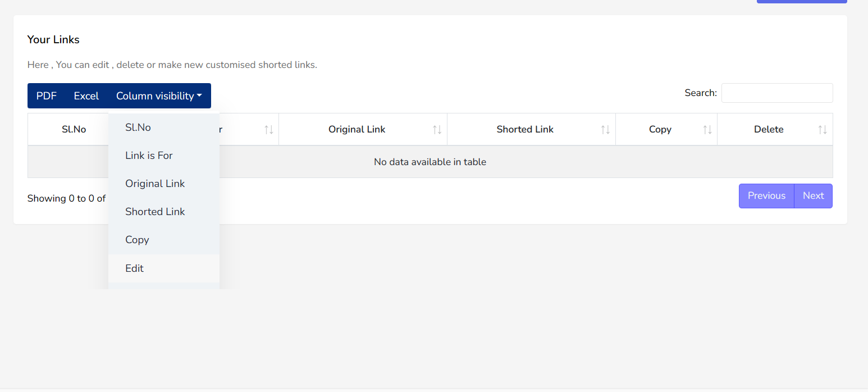Click inside the Search field
Viewport: 868px width, 392px height.
click(777, 93)
